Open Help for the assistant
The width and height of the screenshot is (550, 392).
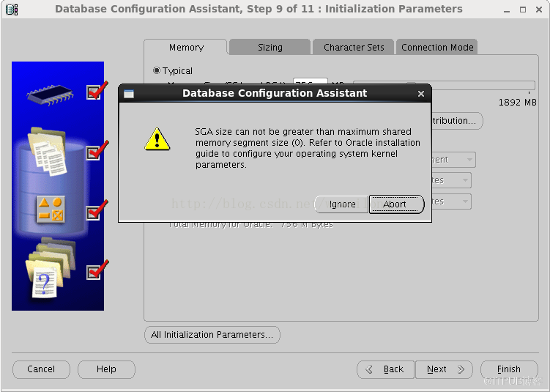pyautogui.click(x=106, y=369)
